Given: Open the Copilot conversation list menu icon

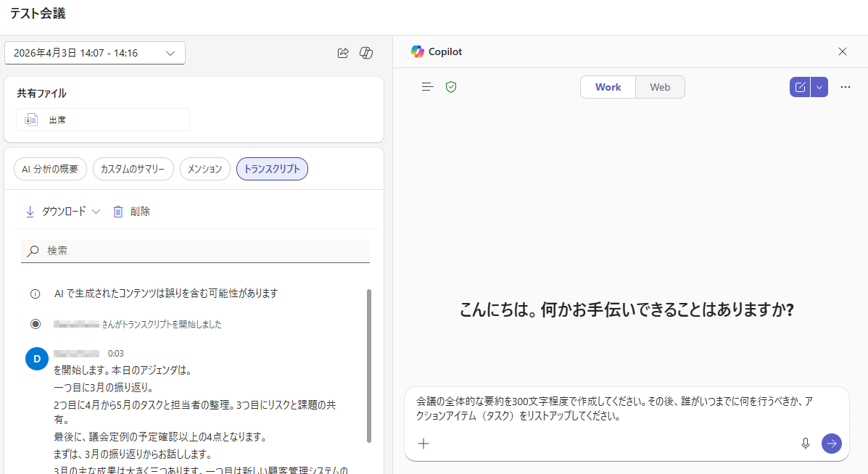Looking at the screenshot, I should click(428, 87).
